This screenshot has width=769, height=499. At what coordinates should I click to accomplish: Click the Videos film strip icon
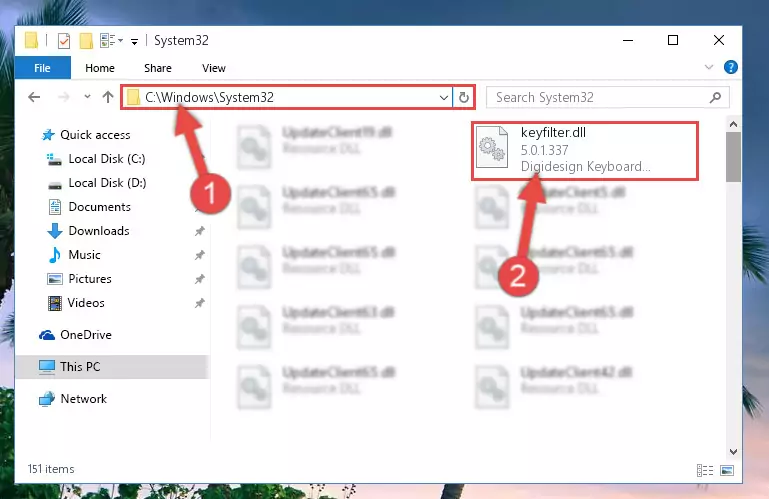click(x=54, y=303)
